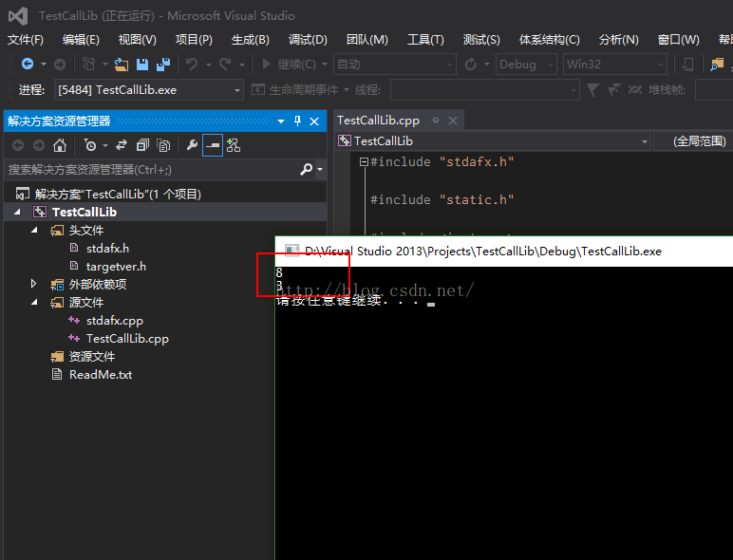The width and height of the screenshot is (733, 560).
Task: Toggle Show All Files in Solution Explorer
Action: [x=163, y=145]
